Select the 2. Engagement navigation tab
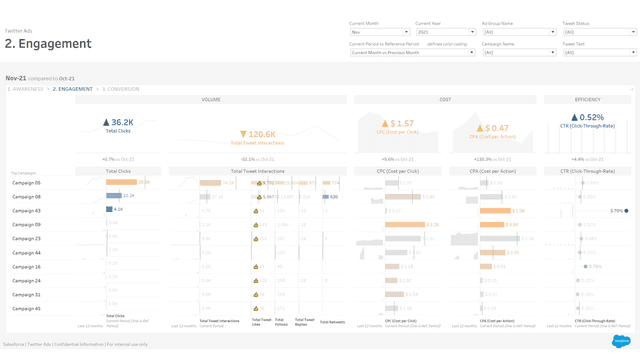Image resolution: width=640 pixels, height=363 pixels. (x=73, y=89)
